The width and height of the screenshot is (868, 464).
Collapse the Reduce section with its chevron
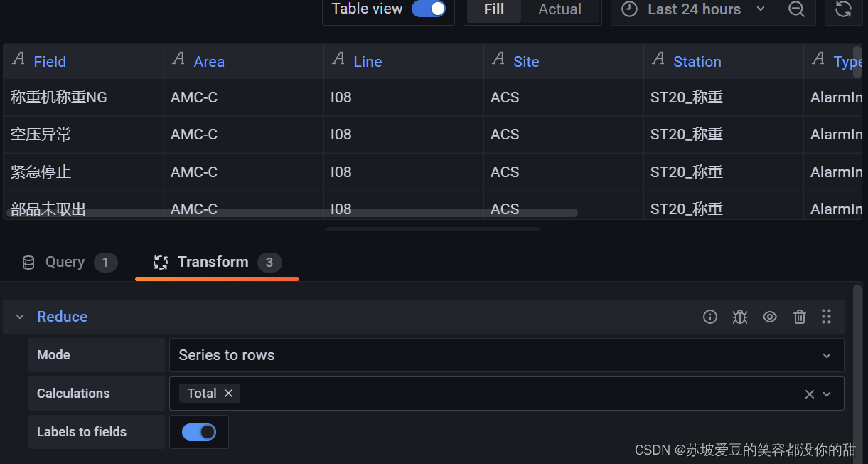19,317
